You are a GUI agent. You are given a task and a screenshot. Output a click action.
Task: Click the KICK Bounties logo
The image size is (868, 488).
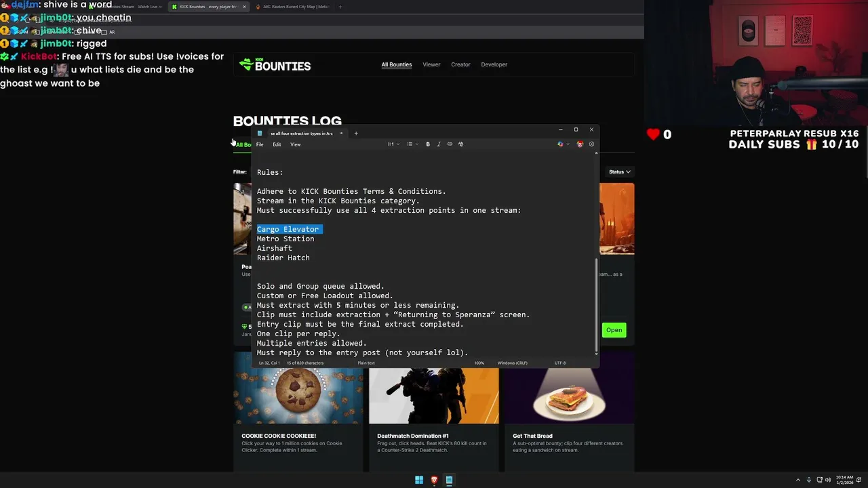pos(275,65)
